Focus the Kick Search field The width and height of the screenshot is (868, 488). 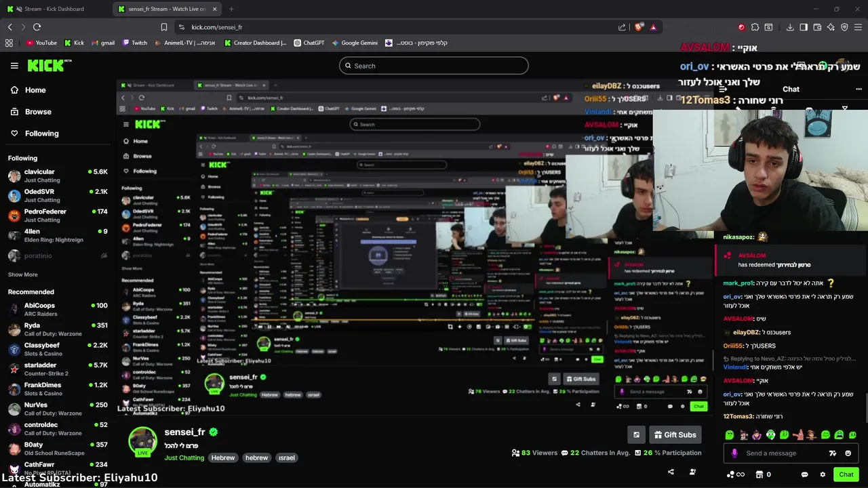(434, 66)
